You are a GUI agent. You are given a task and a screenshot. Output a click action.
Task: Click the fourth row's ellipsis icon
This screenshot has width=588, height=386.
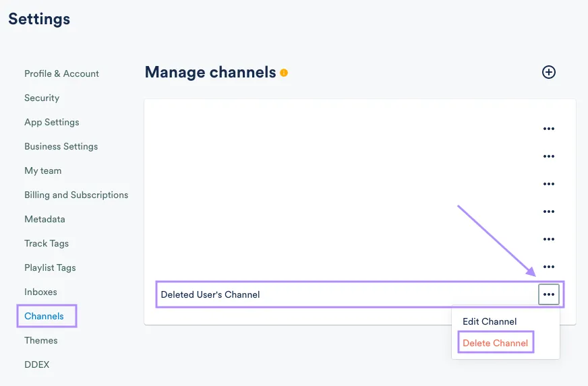pos(549,212)
